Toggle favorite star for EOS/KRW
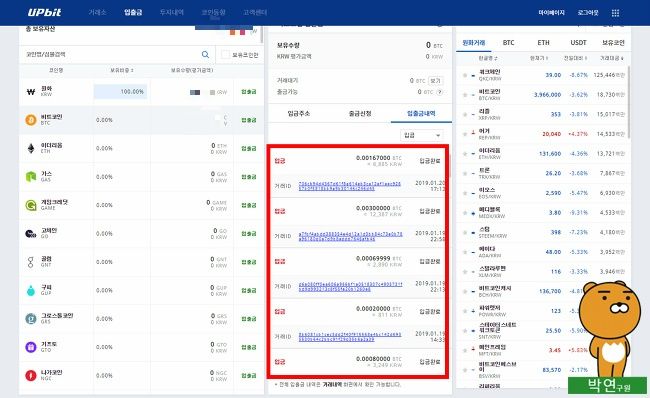 pos(465,193)
